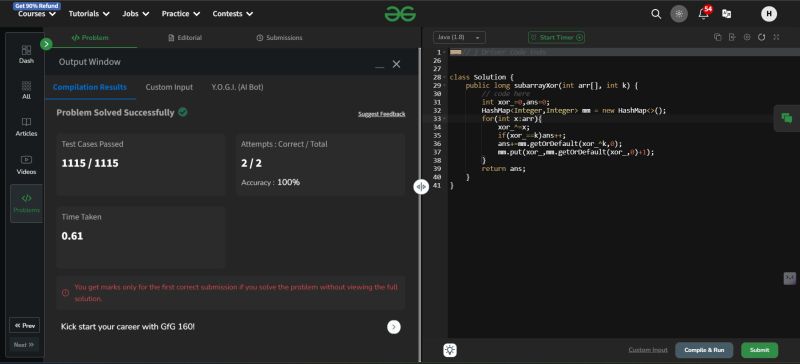
Task: Open the Dash sidebar icon
Action: click(27, 54)
